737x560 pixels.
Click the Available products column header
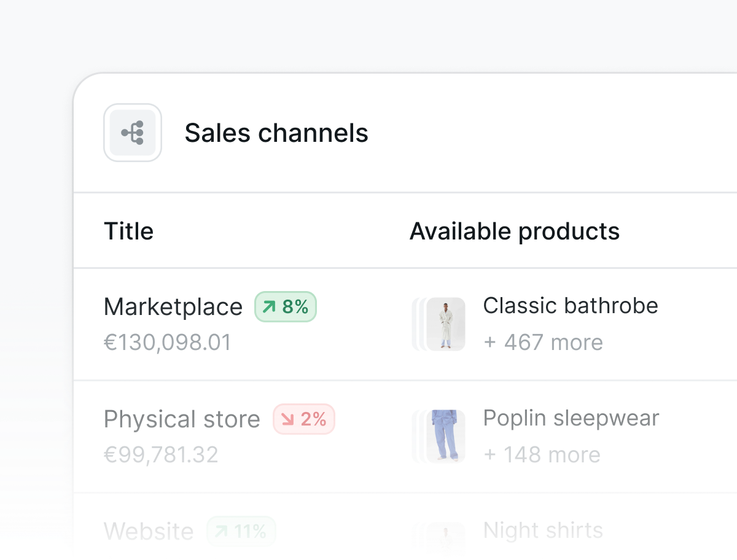[515, 231]
